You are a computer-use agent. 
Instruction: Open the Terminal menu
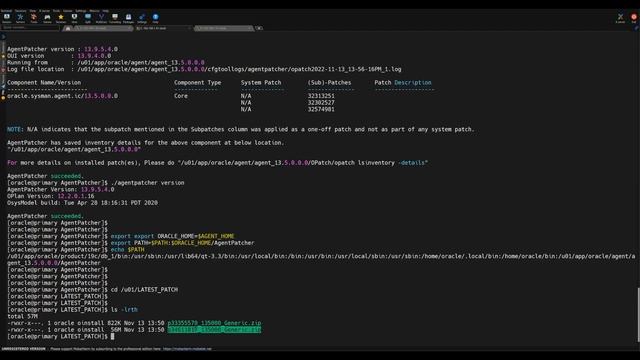pyautogui.click(x=6, y=11)
